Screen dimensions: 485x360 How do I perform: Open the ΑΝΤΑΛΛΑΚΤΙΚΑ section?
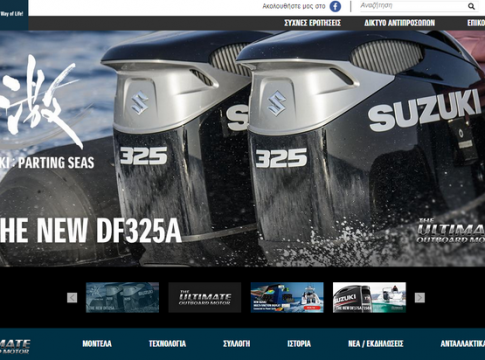[x=463, y=344]
